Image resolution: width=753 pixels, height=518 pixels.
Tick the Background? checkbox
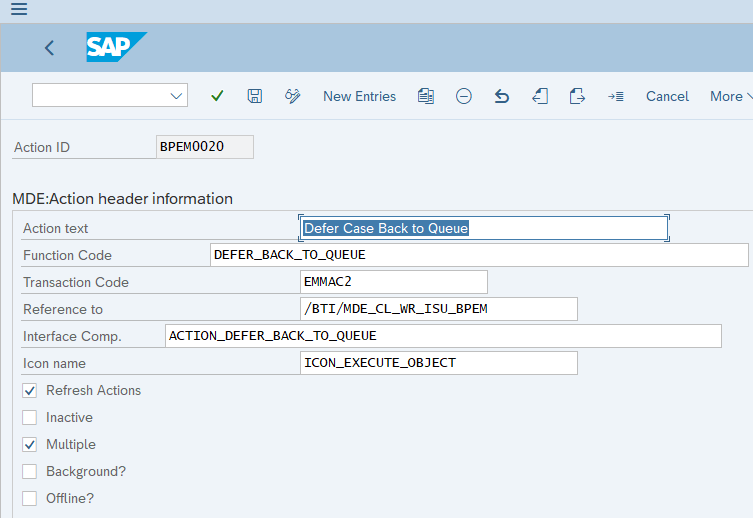point(30,471)
